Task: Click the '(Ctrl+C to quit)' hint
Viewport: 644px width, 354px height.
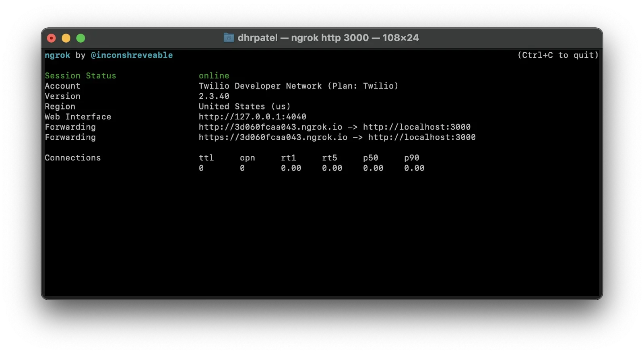Action: [558, 55]
